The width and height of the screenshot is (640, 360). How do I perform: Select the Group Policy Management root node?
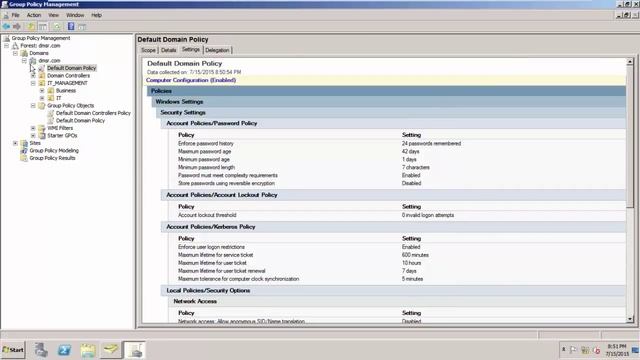(x=41, y=38)
